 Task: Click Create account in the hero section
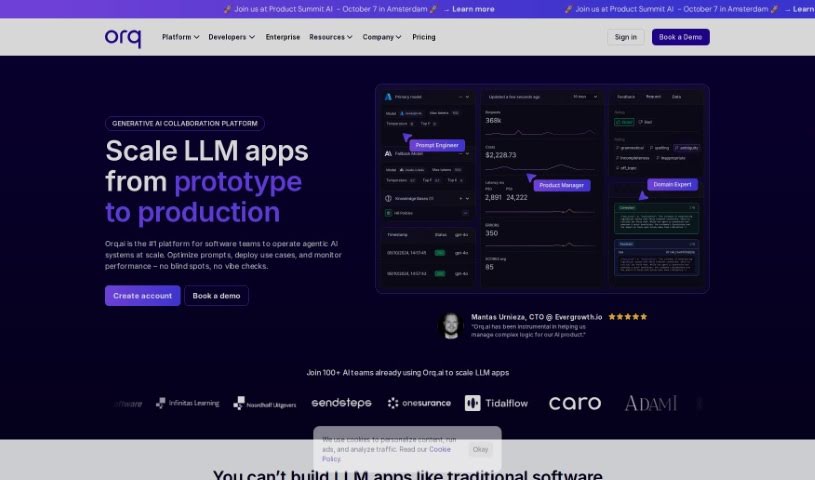tap(142, 295)
